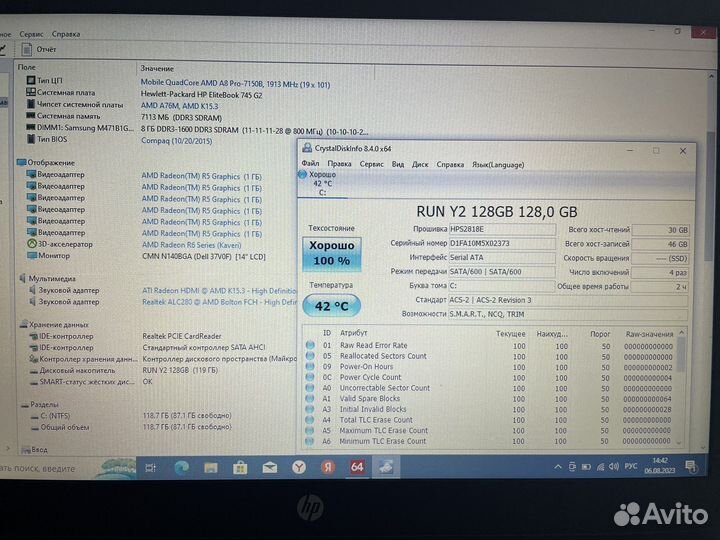
Task: Select the C: drive tab with status icon
Action: (x=321, y=183)
